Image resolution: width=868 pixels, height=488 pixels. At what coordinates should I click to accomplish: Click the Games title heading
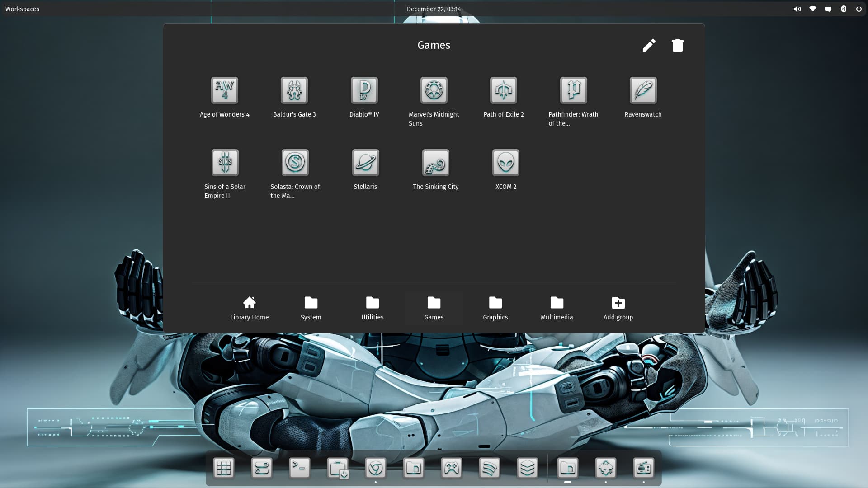434,45
